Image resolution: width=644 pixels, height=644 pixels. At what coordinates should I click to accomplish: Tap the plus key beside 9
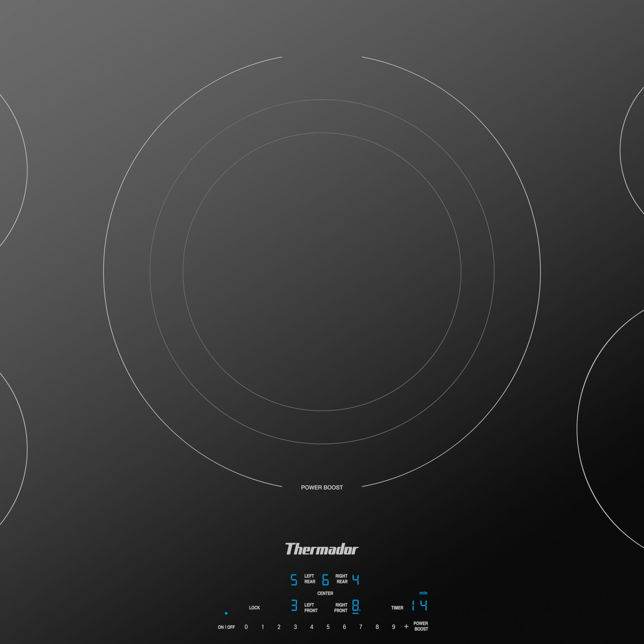point(406,627)
